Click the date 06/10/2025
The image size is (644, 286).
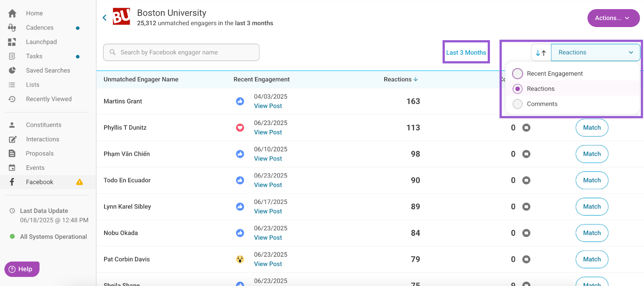pyautogui.click(x=270, y=149)
